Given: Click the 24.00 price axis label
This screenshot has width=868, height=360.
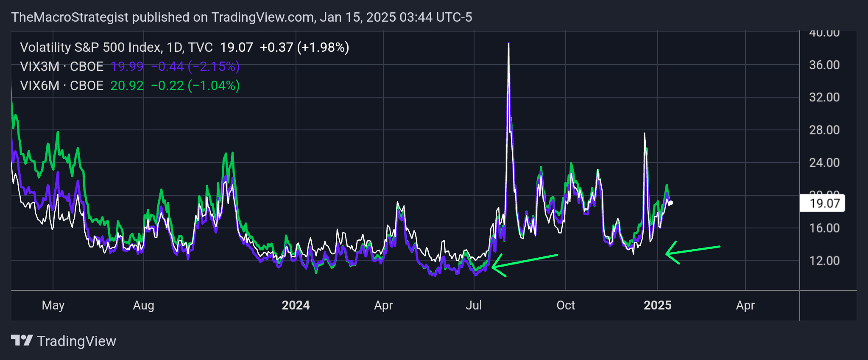Looking at the screenshot, I should point(824,163).
